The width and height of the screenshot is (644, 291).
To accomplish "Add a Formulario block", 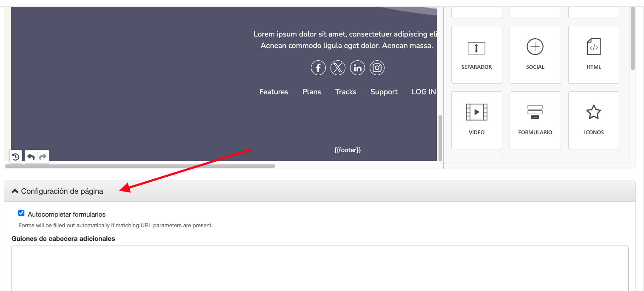I will click(x=535, y=120).
